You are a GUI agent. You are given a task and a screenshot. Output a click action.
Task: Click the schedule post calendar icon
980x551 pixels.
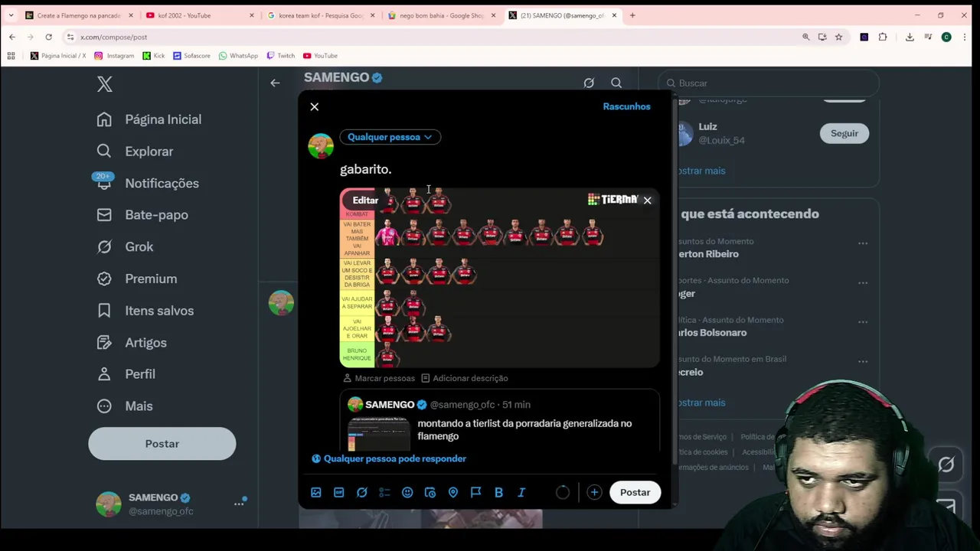coord(430,492)
